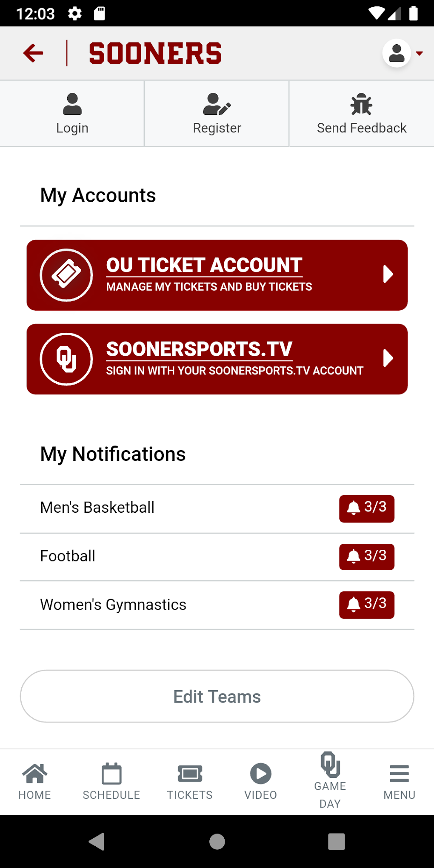This screenshot has height=868, width=434.
Task: Open the Video play icon
Action: tap(260, 774)
